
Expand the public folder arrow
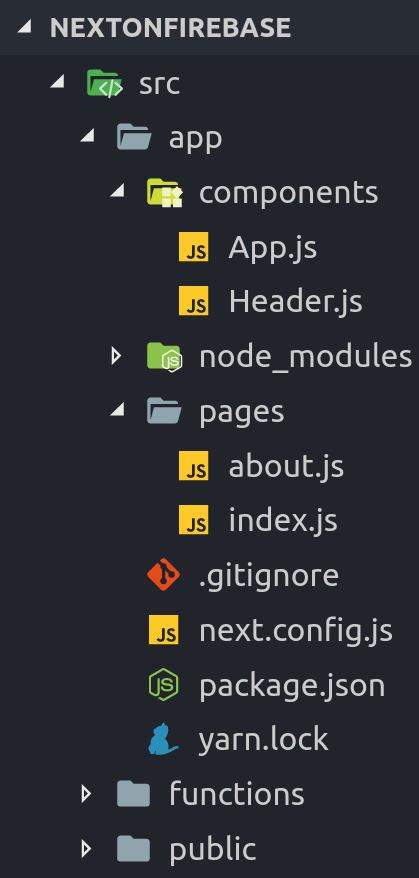click(86, 848)
